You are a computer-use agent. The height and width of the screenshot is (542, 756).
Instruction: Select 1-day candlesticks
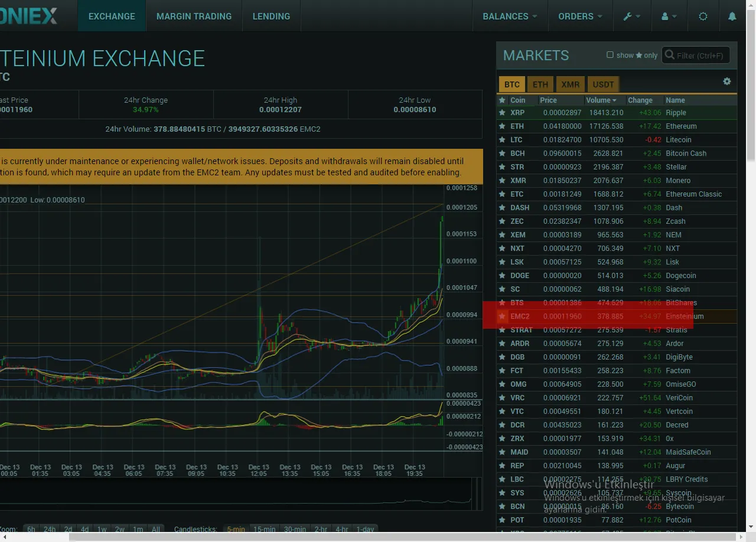tap(365, 530)
